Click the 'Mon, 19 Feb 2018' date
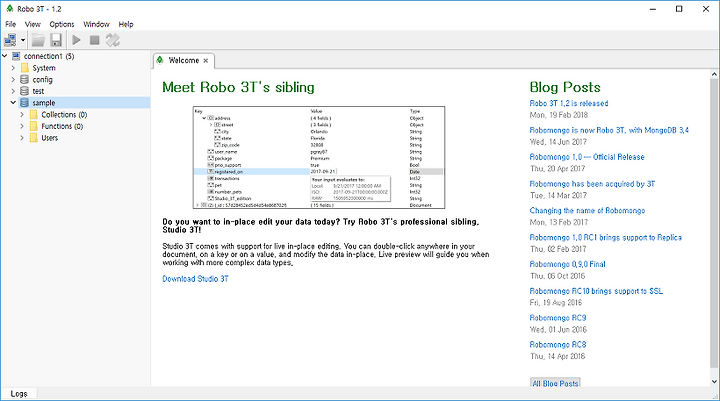720x401 pixels. click(558, 115)
